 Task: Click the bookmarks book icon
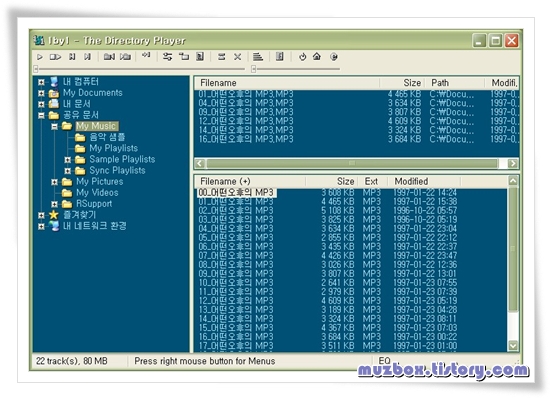click(280, 56)
